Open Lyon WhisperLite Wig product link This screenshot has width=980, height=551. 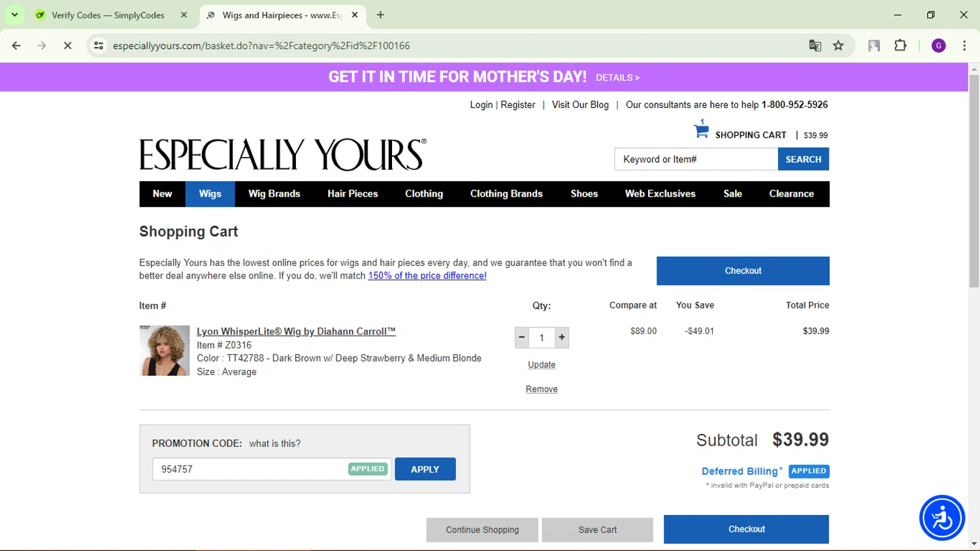point(296,331)
